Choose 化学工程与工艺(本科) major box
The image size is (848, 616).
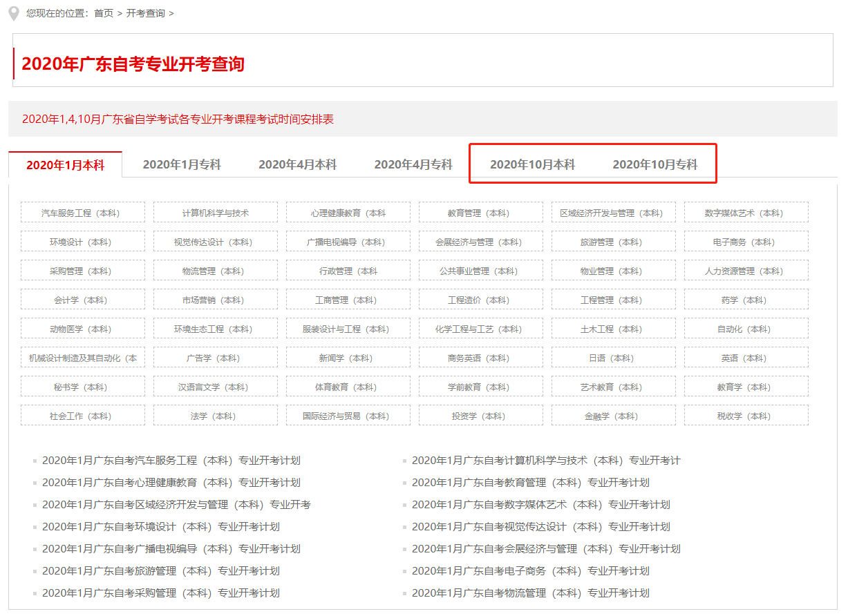481,329
